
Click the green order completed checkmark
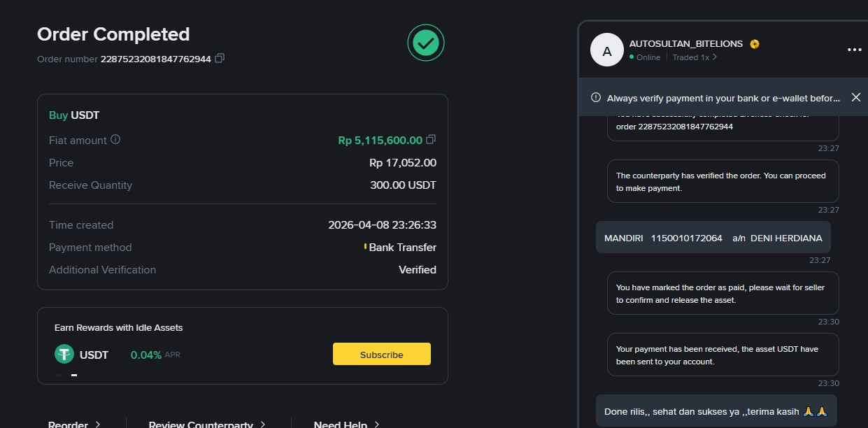pyautogui.click(x=426, y=43)
